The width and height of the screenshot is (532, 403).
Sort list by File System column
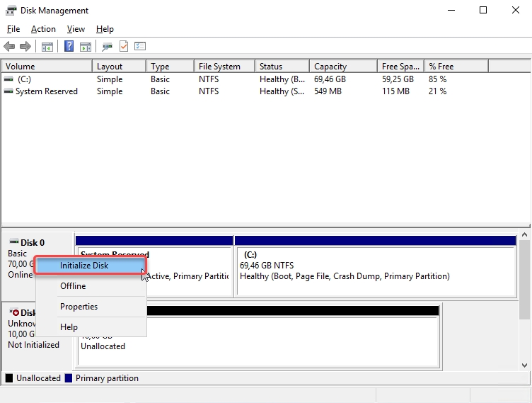(219, 67)
